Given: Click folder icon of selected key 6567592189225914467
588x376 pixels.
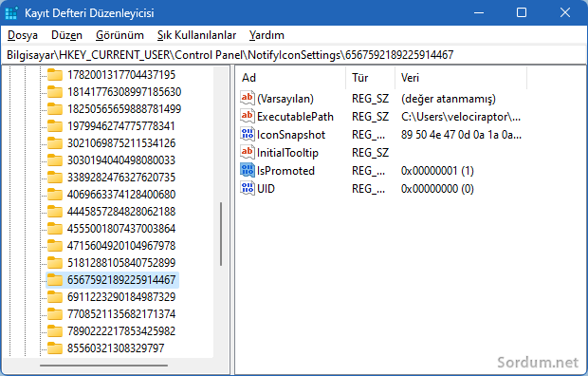Looking at the screenshot, I should coord(55,280).
